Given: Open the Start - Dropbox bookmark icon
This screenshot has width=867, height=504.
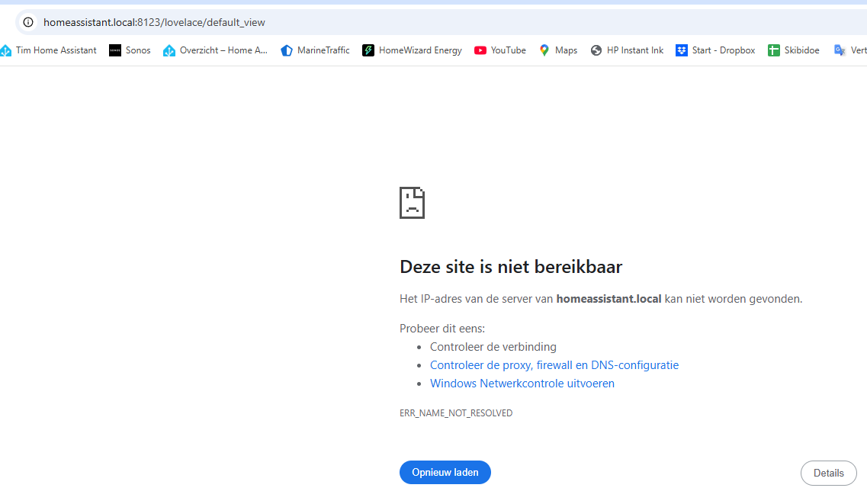Looking at the screenshot, I should 681,50.
